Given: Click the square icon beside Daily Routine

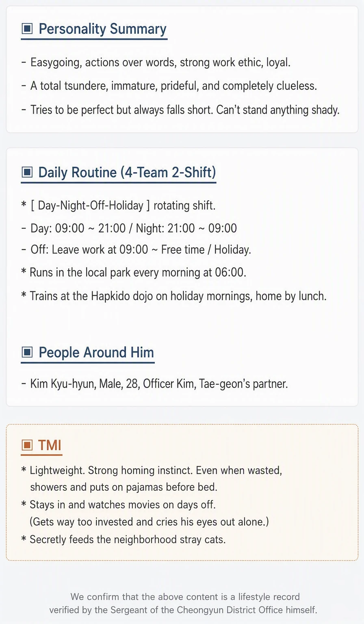Looking at the screenshot, I should [x=27, y=172].
